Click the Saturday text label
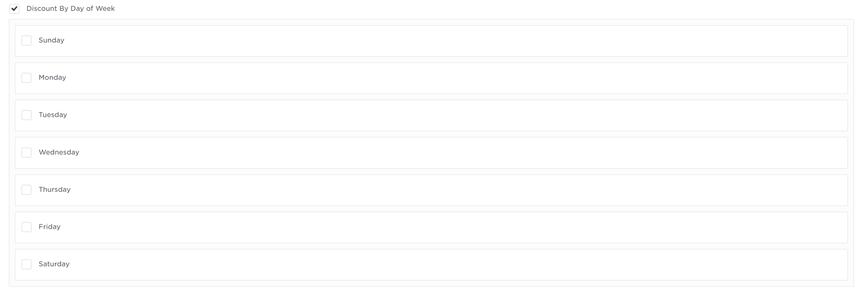Viewport: 868px width, 293px height. [x=54, y=264]
